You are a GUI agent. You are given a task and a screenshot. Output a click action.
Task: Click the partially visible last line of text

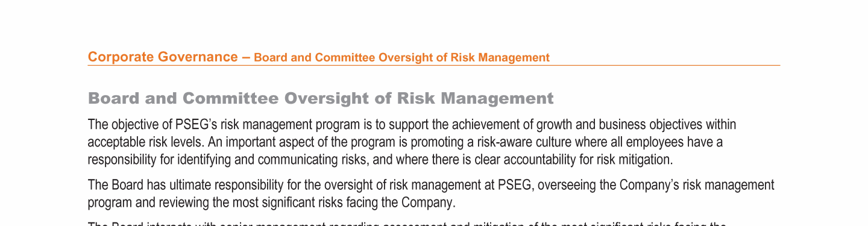click(407, 224)
